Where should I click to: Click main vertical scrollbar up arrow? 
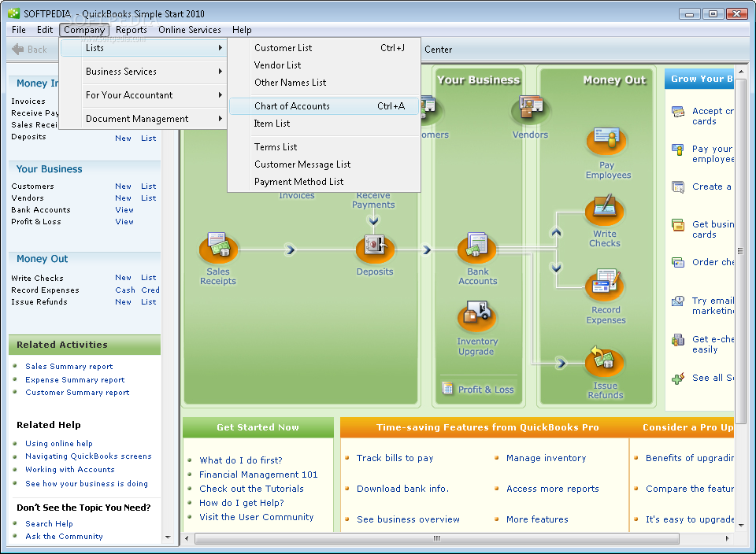tap(741, 72)
